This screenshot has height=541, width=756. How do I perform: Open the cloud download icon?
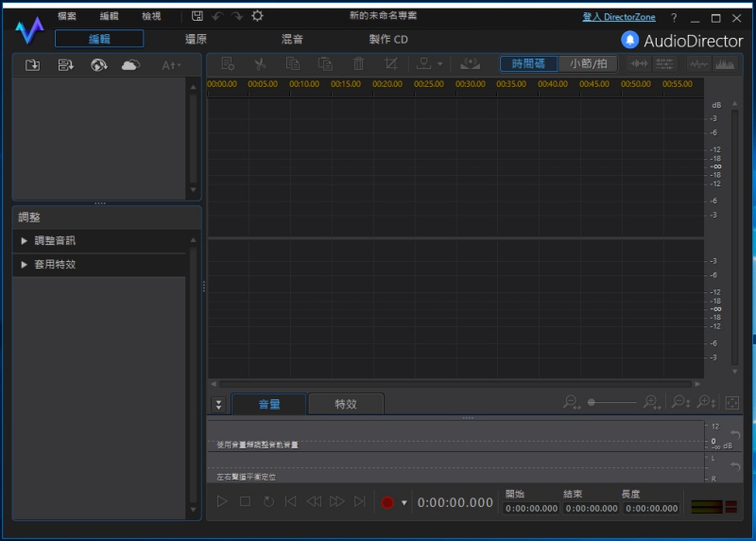tap(130, 65)
